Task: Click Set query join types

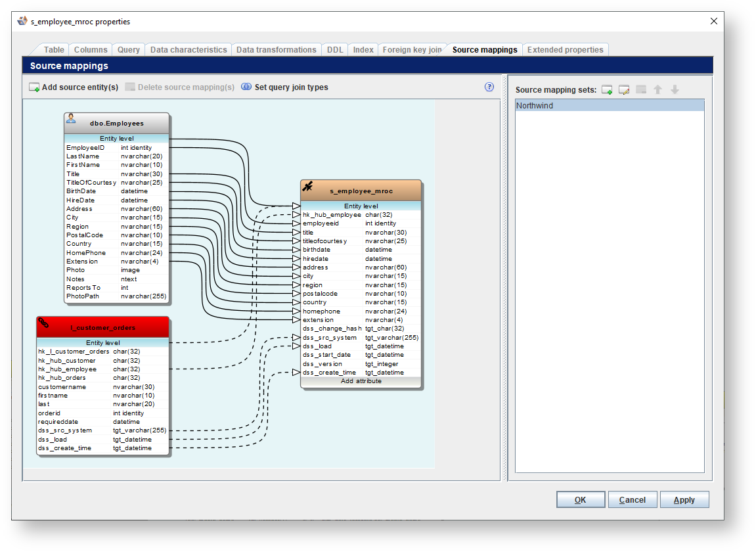Action: 284,87
